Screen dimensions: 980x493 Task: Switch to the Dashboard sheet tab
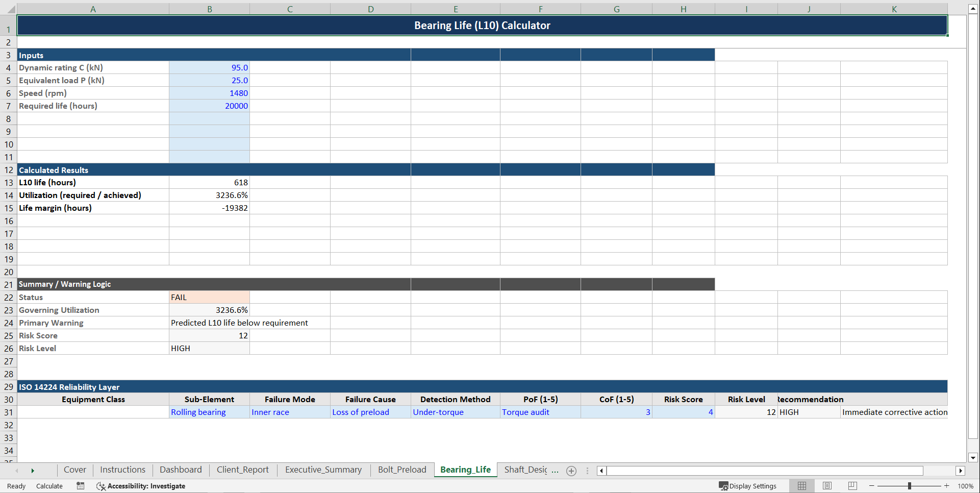181,470
